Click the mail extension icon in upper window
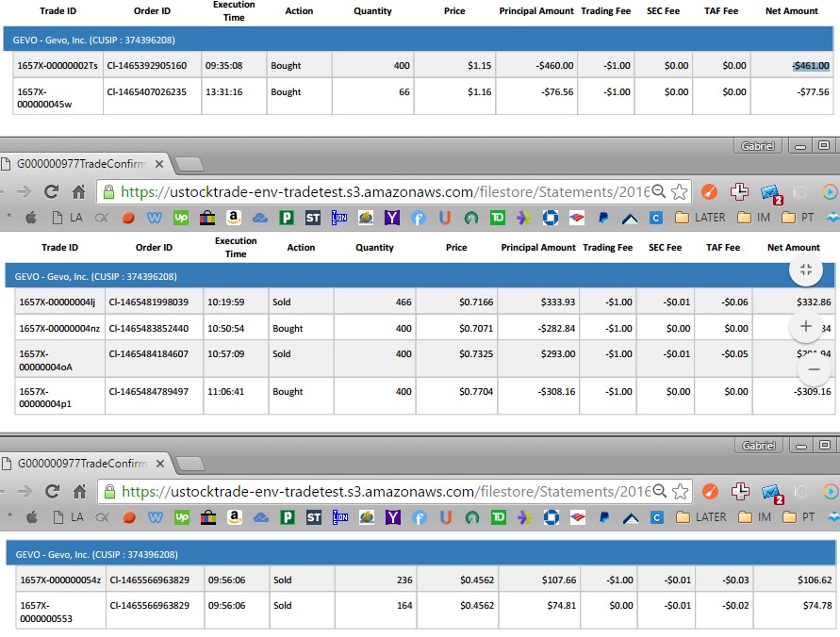840x637 pixels. [x=770, y=192]
